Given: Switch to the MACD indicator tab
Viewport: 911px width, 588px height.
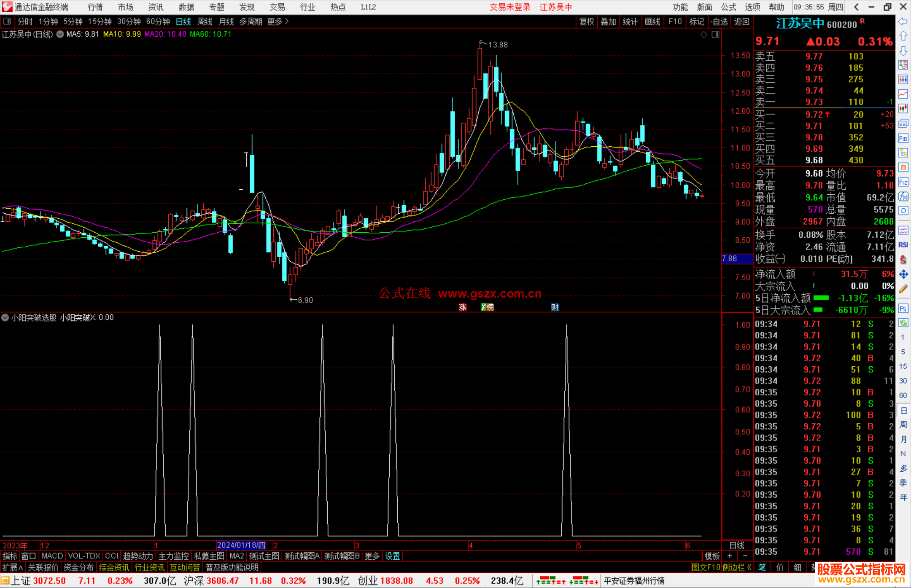Looking at the screenshot, I should point(52,556).
